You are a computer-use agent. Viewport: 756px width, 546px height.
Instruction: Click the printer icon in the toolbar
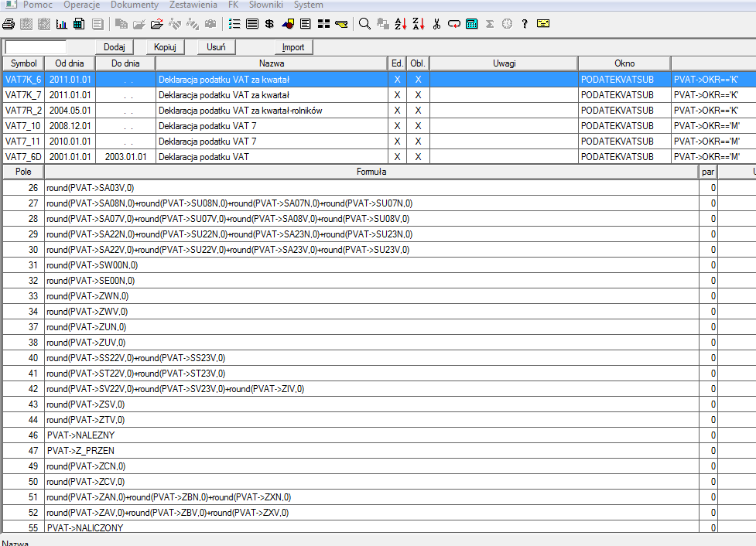point(9,24)
